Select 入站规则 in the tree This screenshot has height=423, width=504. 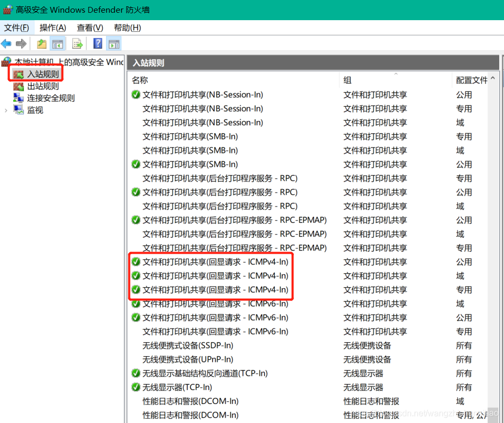[43, 74]
